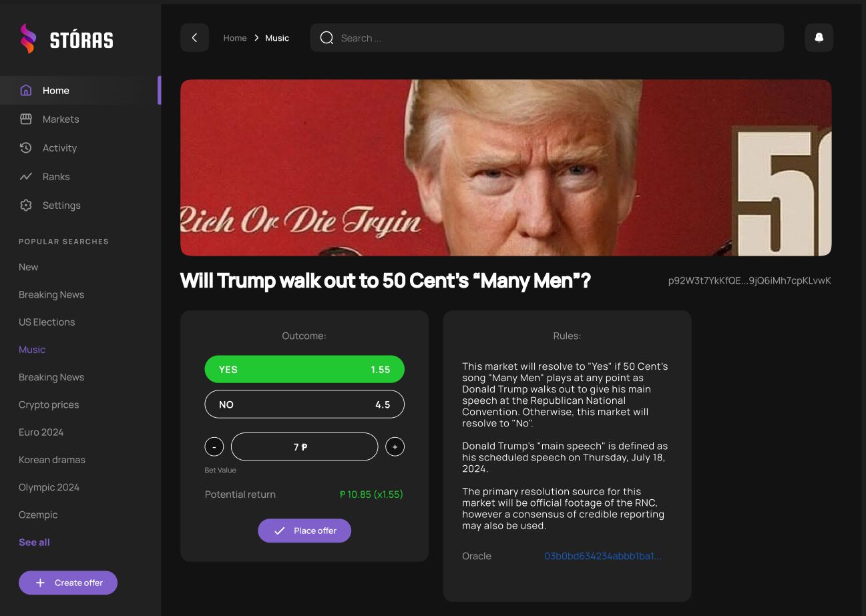Open Ranks via its trend-line icon
866x616 pixels.
click(26, 176)
